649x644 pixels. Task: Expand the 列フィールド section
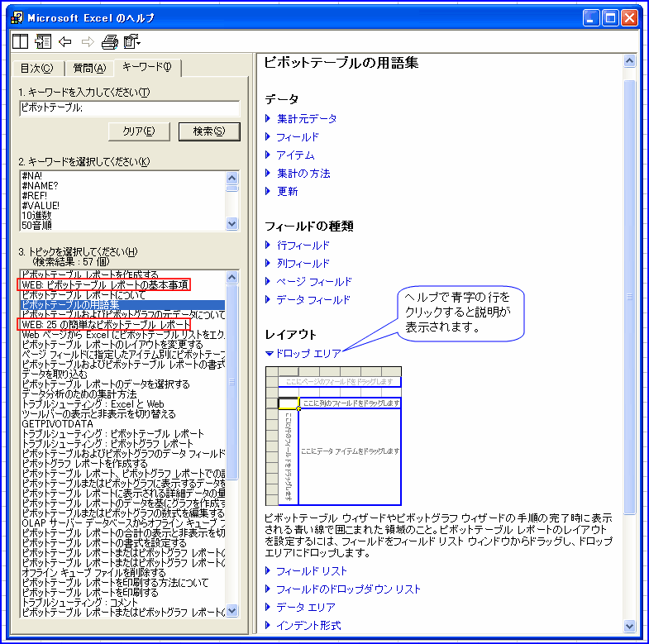(298, 264)
